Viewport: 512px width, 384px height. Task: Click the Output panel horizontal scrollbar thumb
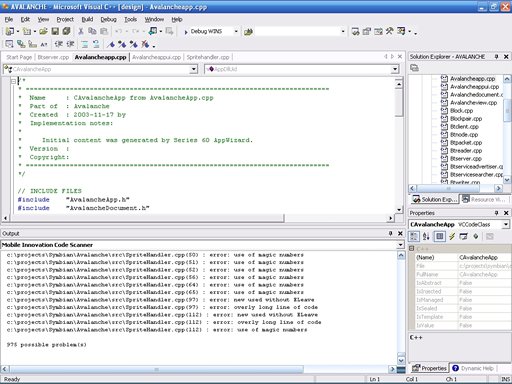[157, 369]
